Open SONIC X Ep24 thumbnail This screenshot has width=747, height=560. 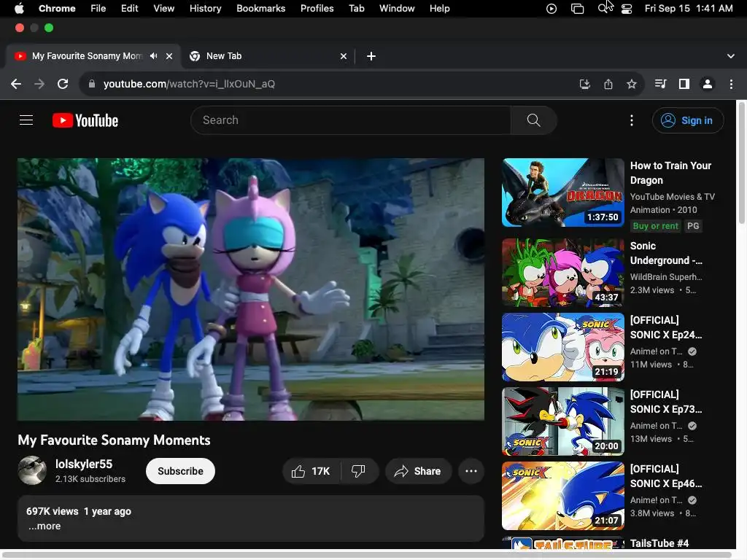point(562,347)
